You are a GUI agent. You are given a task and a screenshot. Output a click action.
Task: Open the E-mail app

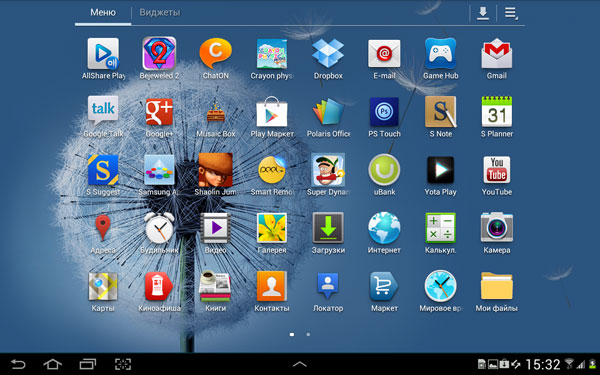click(384, 54)
